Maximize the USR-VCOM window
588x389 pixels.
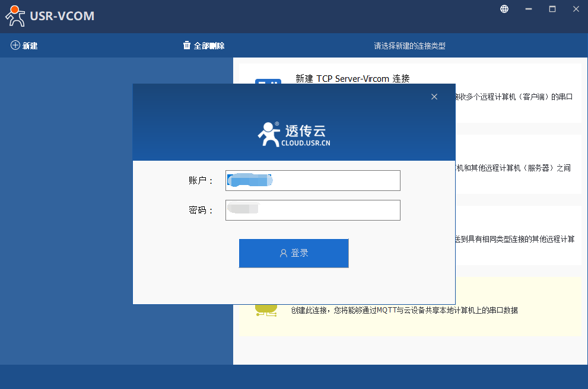[x=552, y=9]
